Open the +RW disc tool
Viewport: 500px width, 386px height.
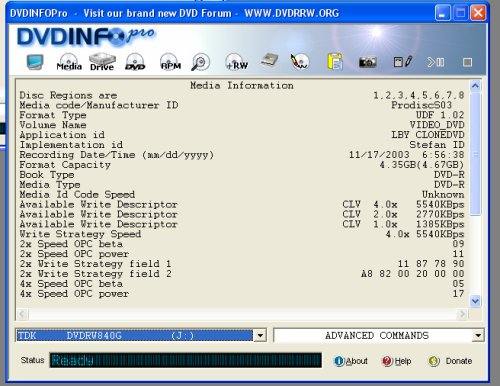click(236, 62)
